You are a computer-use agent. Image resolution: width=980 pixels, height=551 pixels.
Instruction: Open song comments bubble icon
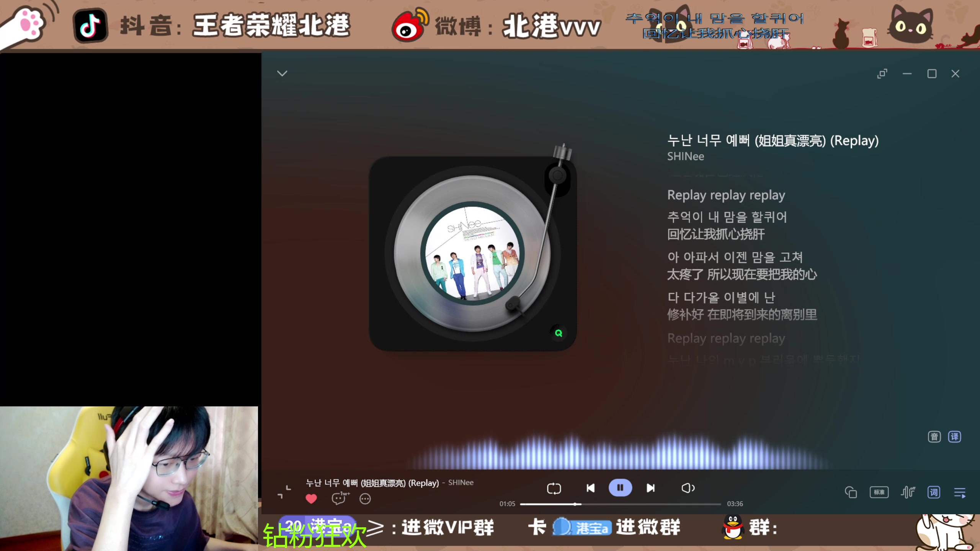[x=339, y=499]
